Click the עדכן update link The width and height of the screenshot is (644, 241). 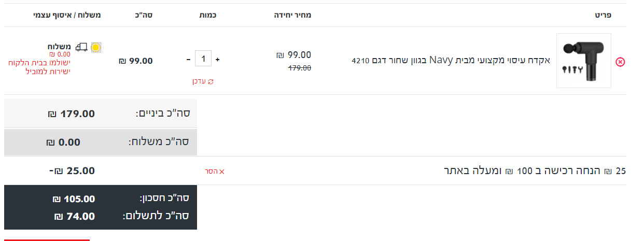(200, 81)
